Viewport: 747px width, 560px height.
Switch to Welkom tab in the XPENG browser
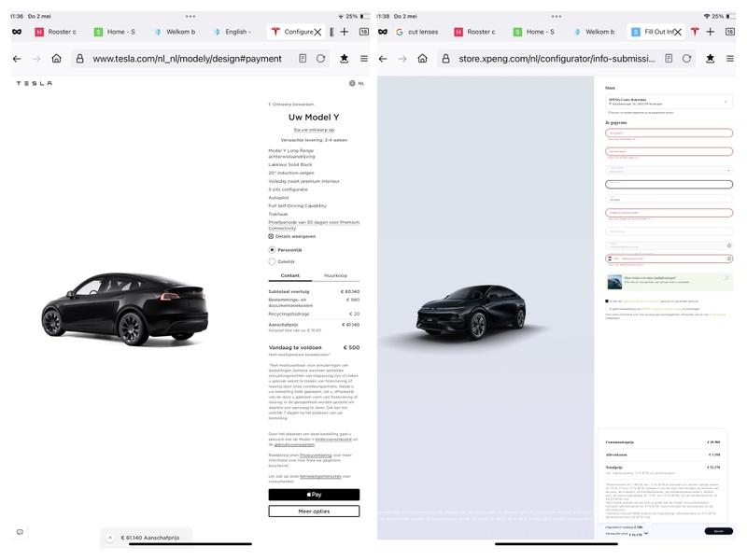point(594,32)
